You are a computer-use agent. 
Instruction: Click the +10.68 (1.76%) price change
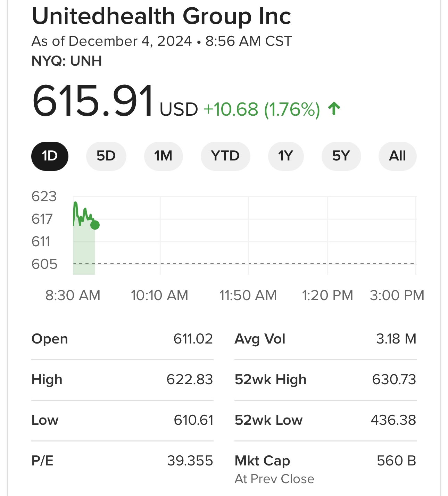[x=262, y=109]
